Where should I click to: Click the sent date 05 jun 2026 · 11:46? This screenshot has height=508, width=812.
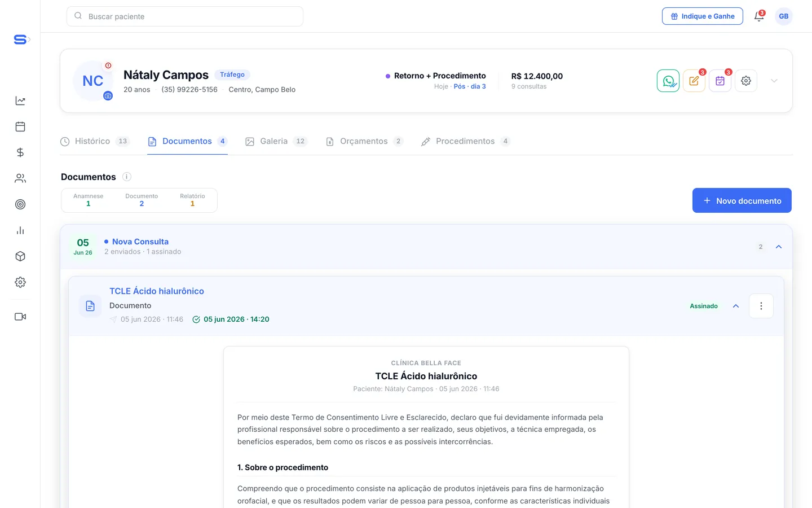(152, 319)
